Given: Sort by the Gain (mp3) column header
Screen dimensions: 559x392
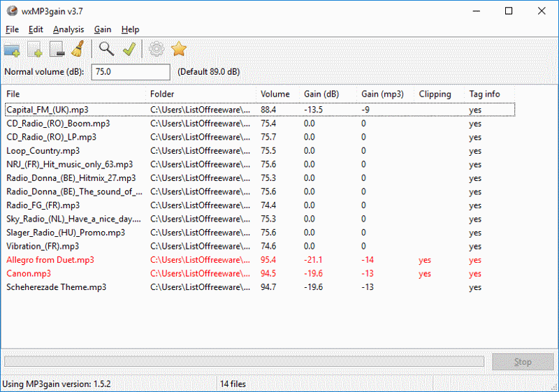Looking at the screenshot, I should [386, 94].
